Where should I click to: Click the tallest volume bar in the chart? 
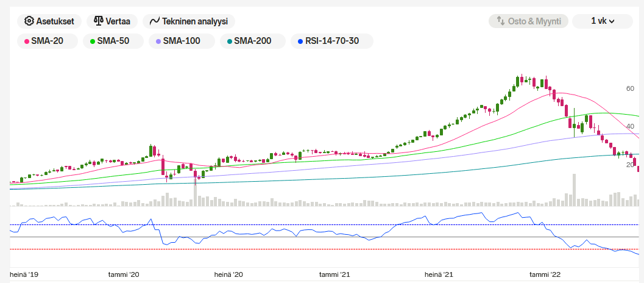coord(573,190)
